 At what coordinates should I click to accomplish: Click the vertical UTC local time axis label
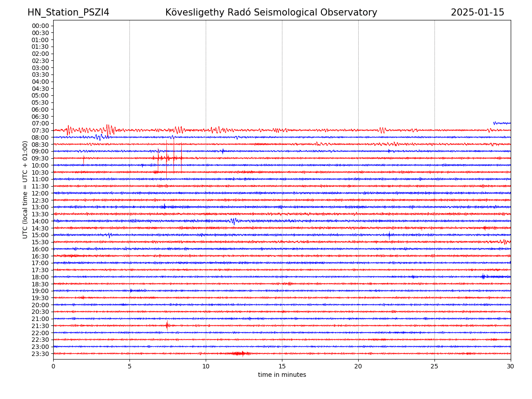pos(25,189)
